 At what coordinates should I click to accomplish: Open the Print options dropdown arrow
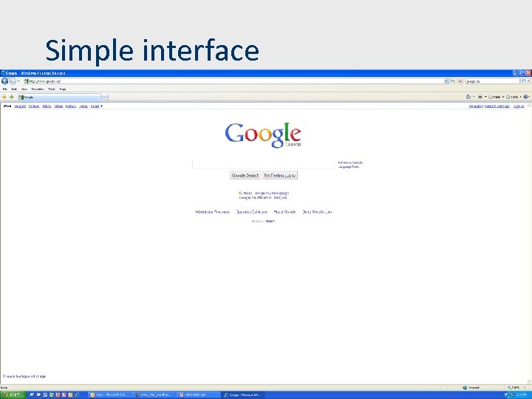(x=485, y=97)
